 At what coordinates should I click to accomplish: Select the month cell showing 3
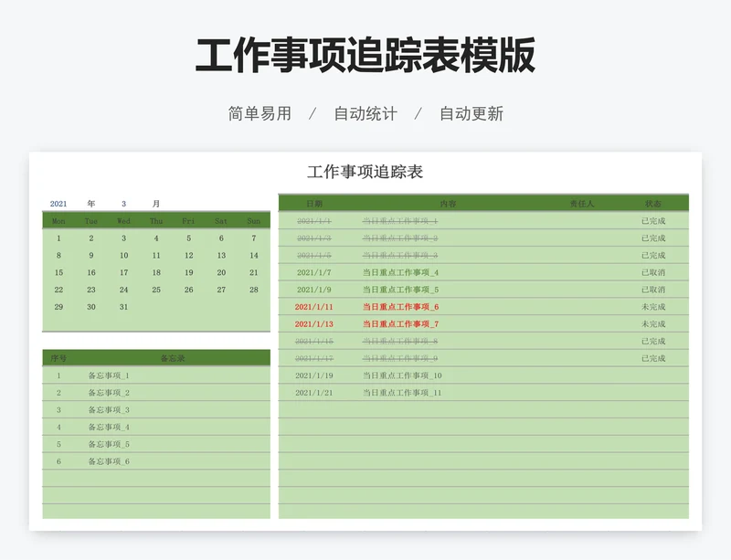point(123,204)
